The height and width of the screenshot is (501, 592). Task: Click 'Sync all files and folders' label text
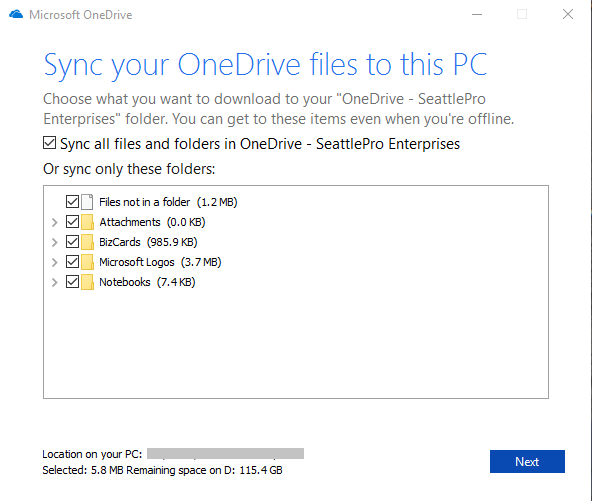tap(260, 144)
